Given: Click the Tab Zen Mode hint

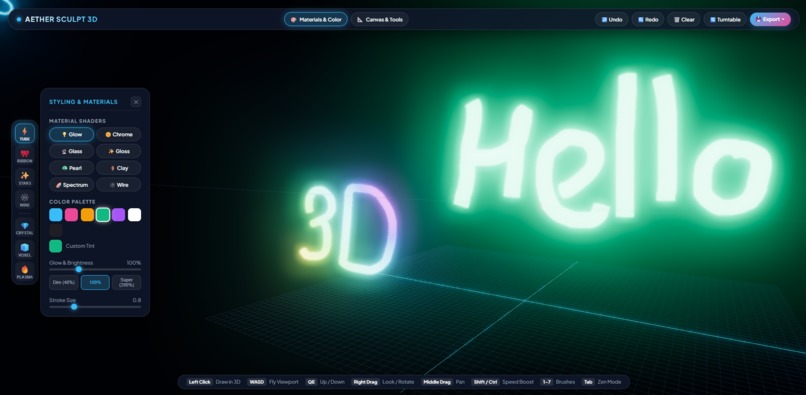Looking at the screenshot, I should coord(601,382).
